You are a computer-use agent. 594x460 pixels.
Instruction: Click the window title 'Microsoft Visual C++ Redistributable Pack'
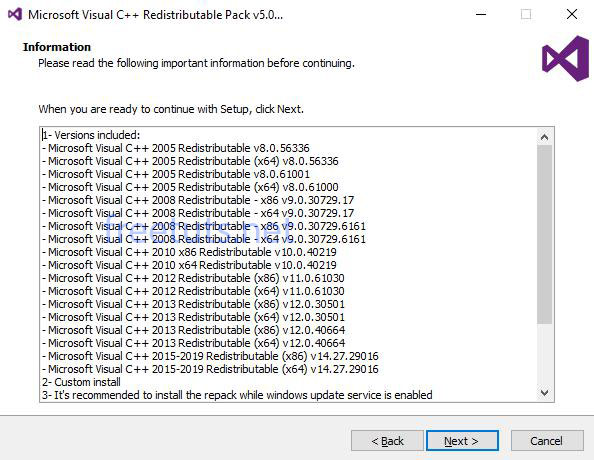[155, 15]
